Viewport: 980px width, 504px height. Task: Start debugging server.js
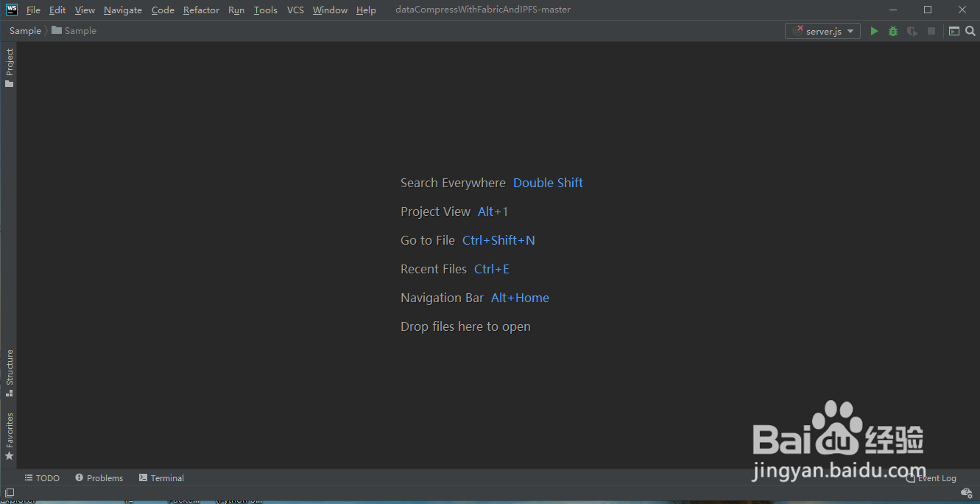[893, 31]
